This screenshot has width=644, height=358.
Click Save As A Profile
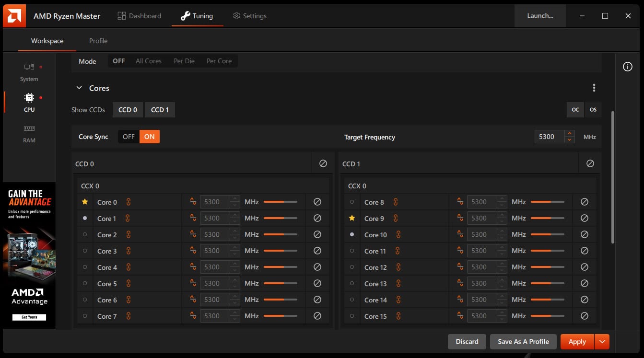[x=523, y=342]
